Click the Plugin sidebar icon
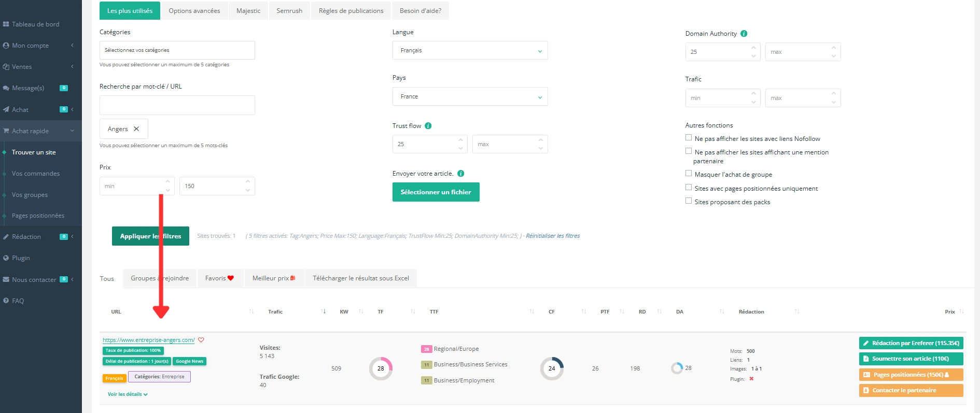The width and height of the screenshot is (980, 413). (6, 258)
